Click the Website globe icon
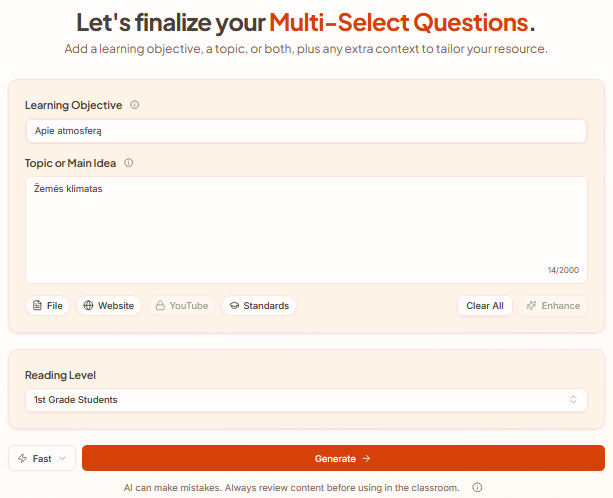 click(x=88, y=306)
